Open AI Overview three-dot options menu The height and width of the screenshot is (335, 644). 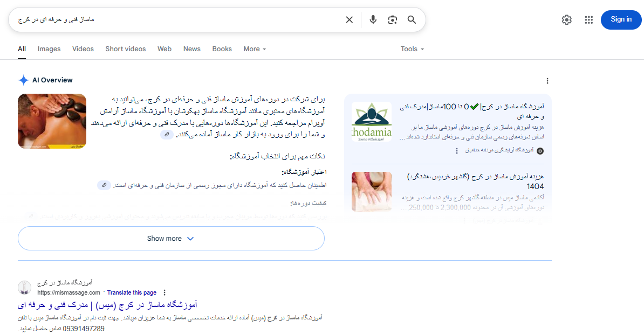pos(547,81)
